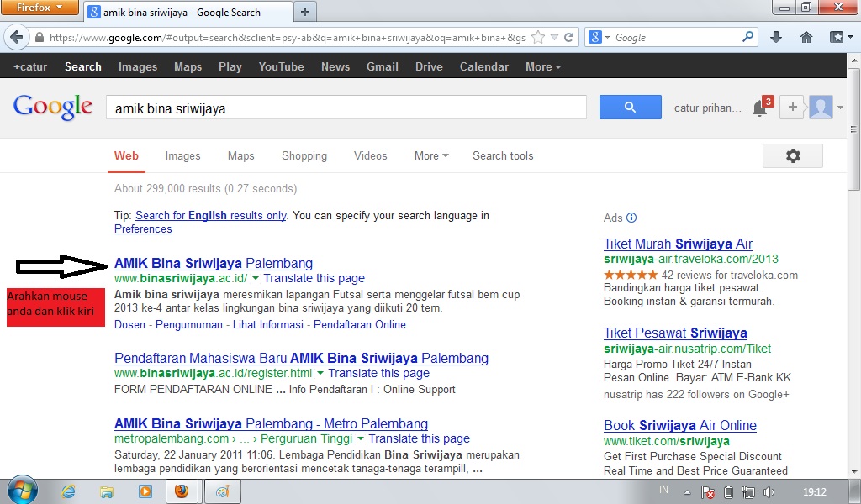Open dropdown arrow beside www.binasriwijaya.ac.id/
861x504 pixels.
[x=256, y=279]
